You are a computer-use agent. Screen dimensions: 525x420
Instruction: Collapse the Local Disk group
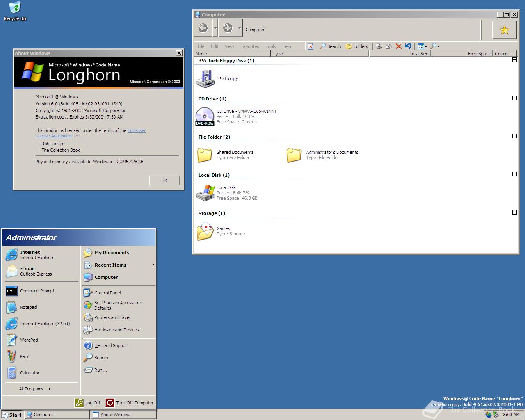(x=514, y=174)
